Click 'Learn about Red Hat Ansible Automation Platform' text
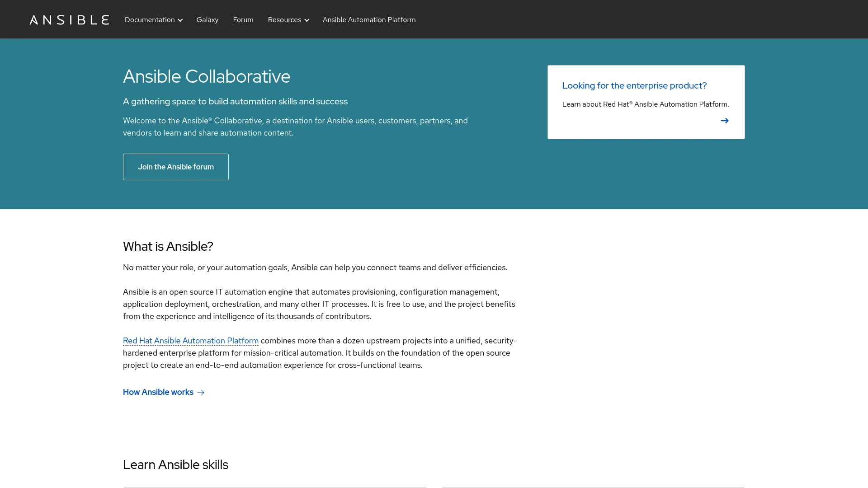This screenshot has width=868, height=488. (646, 104)
